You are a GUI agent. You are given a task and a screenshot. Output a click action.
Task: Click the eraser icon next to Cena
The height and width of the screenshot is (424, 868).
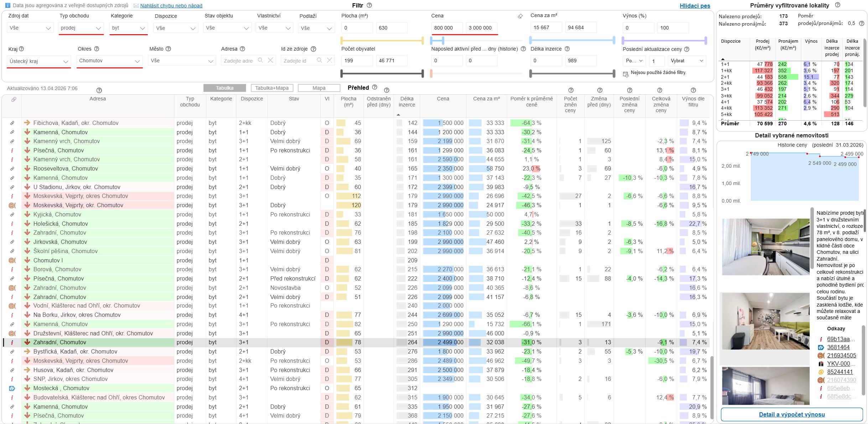520,16
